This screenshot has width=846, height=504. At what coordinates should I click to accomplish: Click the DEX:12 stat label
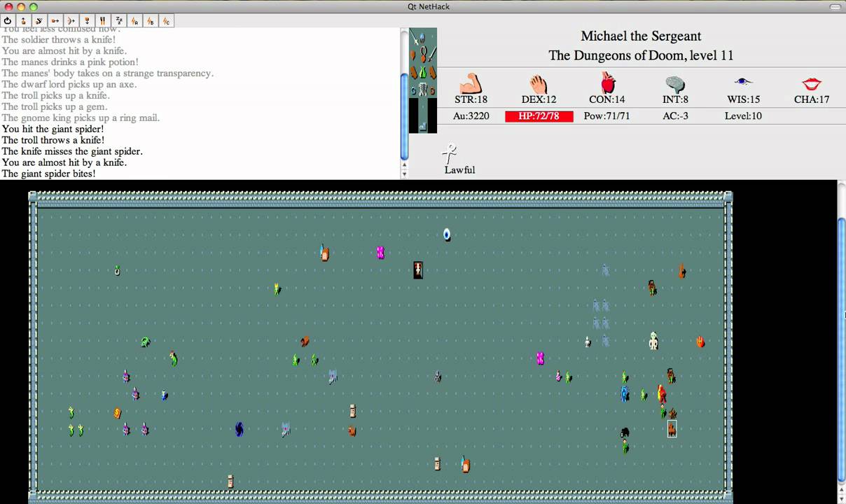coord(539,100)
